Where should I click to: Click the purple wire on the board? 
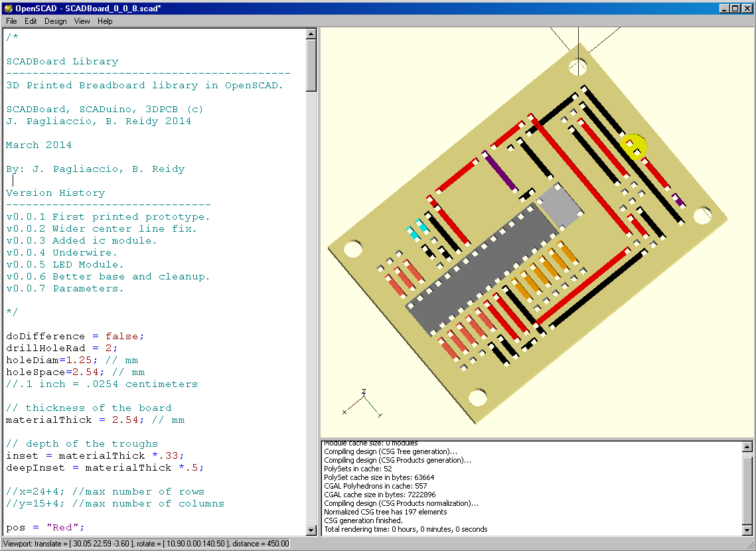(500, 171)
